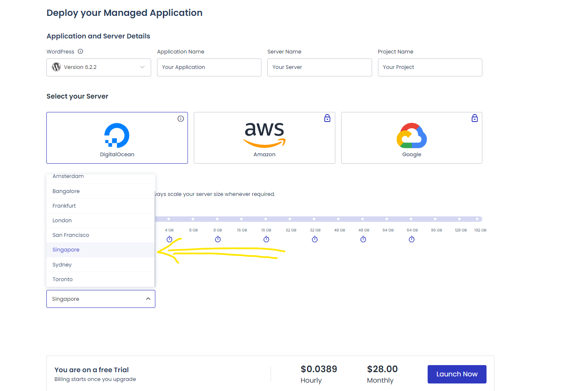The height and width of the screenshot is (391, 588).
Task: Click the stopwatch icon under 64 GB
Action: click(x=412, y=239)
